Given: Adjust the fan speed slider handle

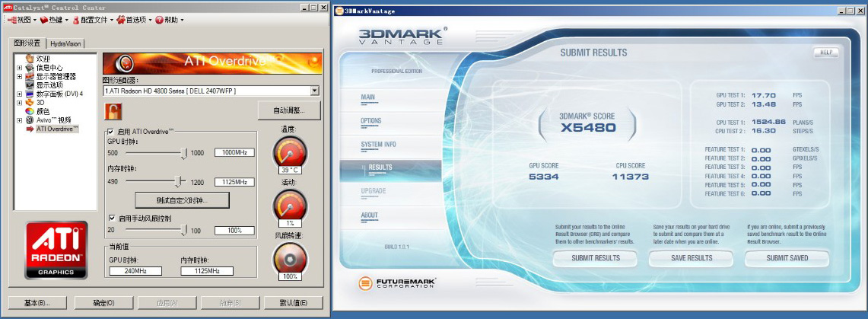Looking at the screenshot, I should [x=184, y=230].
